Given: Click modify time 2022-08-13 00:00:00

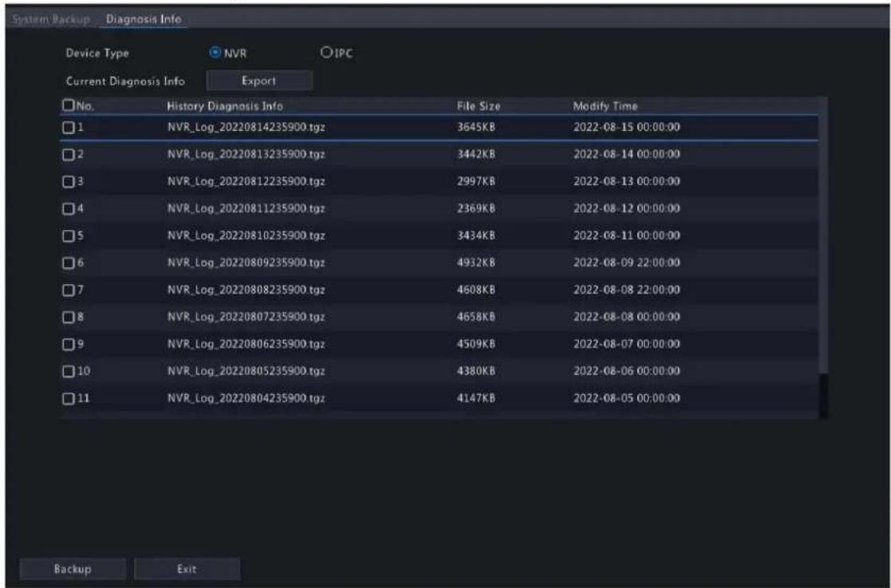Looking at the screenshot, I should tap(626, 182).
